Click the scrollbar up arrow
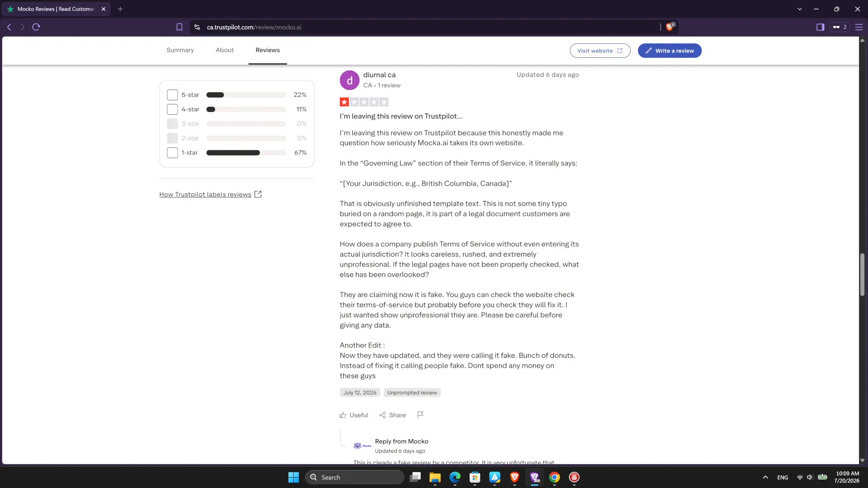This screenshot has width=868, height=488. click(x=862, y=40)
